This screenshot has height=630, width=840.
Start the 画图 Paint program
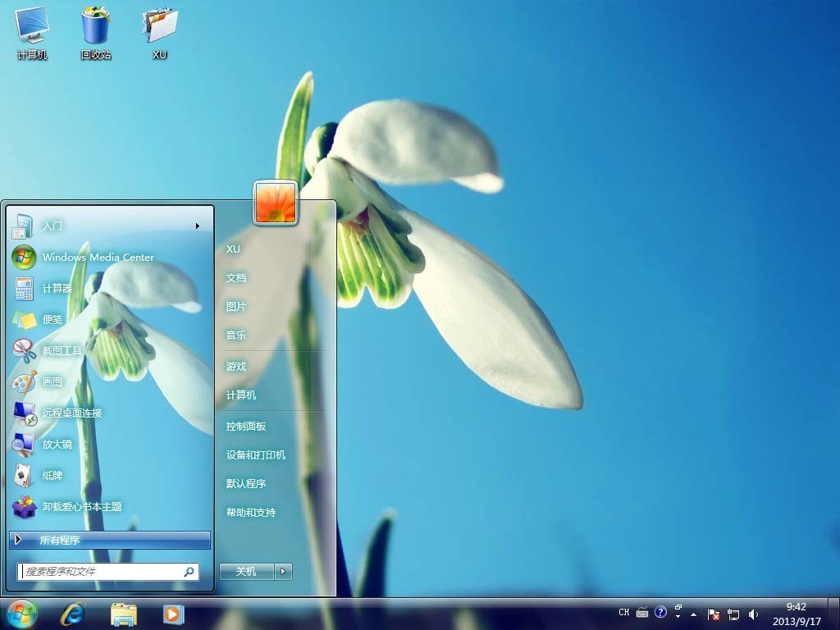coord(52,381)
